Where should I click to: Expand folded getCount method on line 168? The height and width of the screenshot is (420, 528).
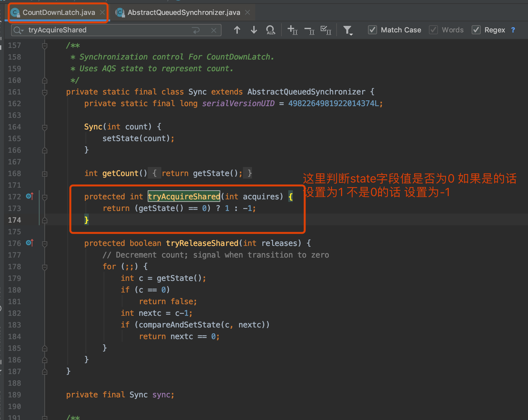click(45, 174)
